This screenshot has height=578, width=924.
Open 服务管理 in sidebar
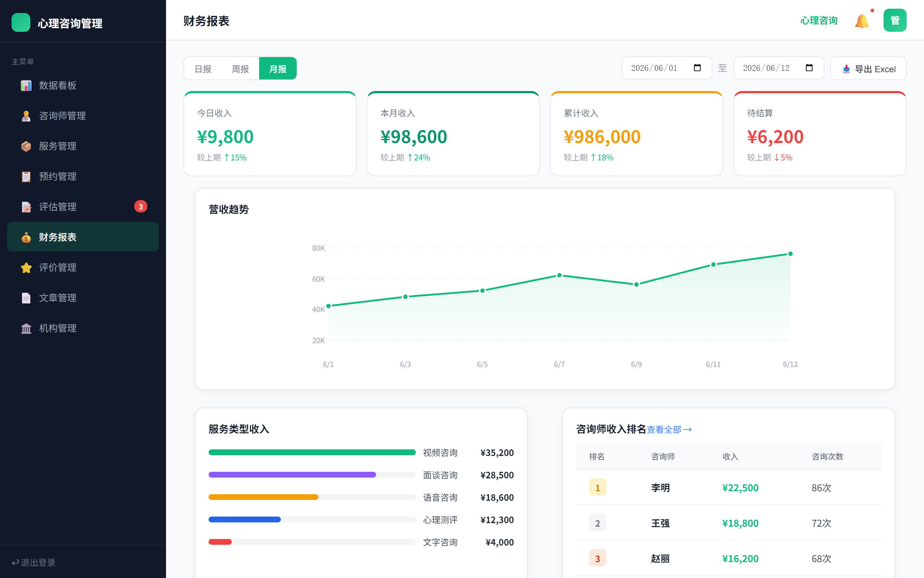[83, 146]
